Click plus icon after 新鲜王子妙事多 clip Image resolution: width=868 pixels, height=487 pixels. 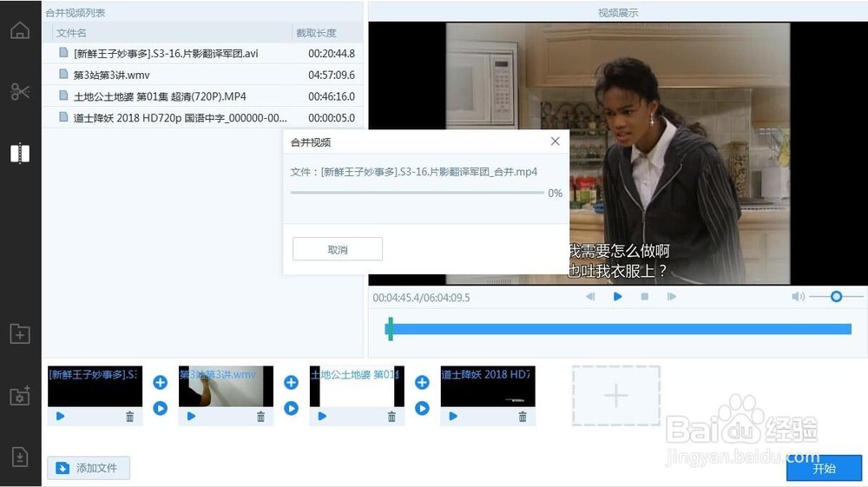coord(160,383)
